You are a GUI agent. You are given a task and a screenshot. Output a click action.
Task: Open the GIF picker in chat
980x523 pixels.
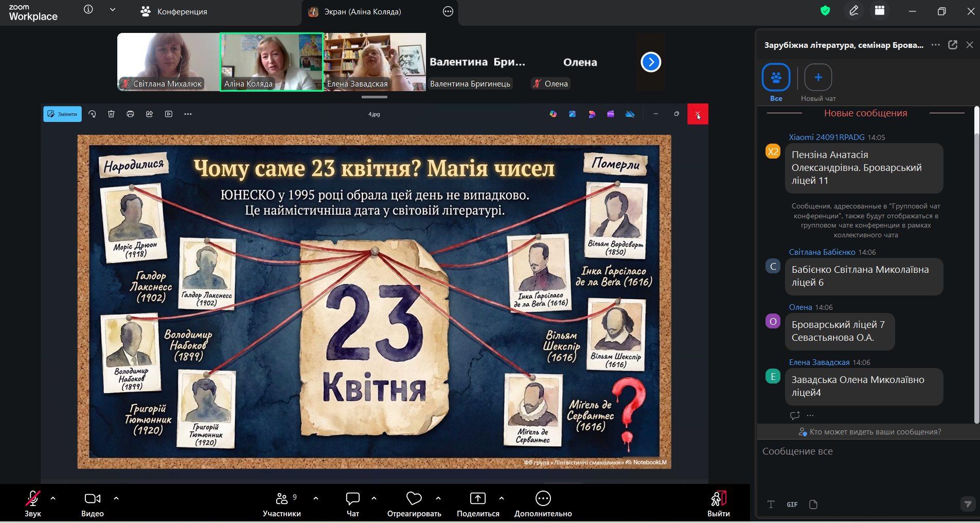(792, 504)
